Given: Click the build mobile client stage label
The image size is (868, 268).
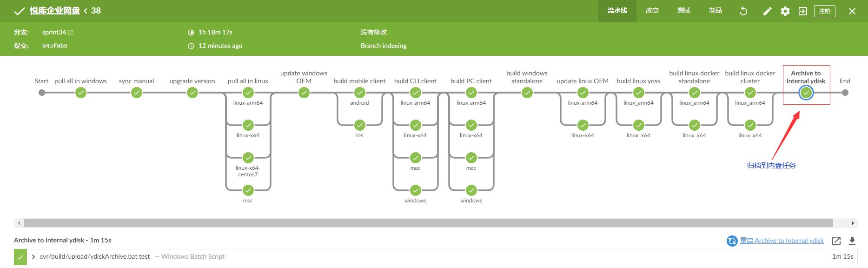Looking at the screenshot, I should 359,81.
